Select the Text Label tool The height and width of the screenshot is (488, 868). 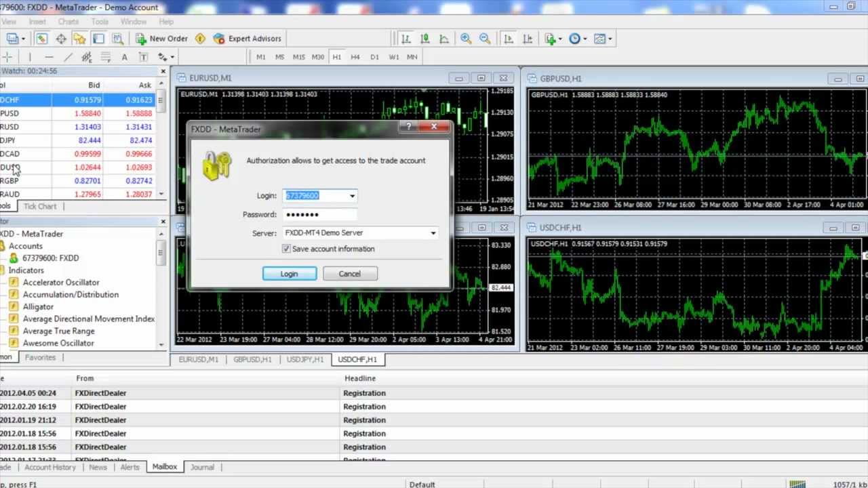point(143,57)
